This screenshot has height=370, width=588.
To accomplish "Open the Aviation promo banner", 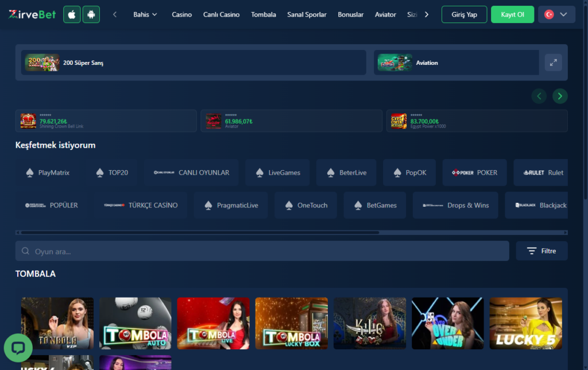I will (x=457, y=63).
